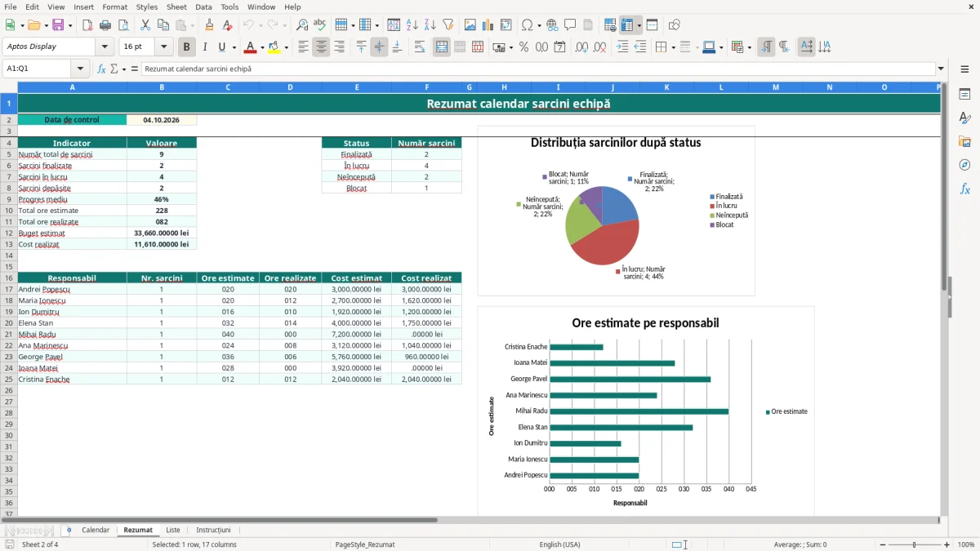Toggle Center Horizontally alignment
Image resolution: width=980 pixels, height=551 pixels.
click(x=322, y=47)
